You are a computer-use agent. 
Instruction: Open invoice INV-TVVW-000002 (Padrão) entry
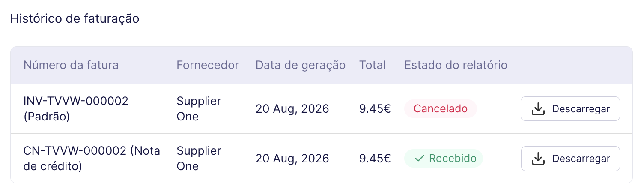76,109
